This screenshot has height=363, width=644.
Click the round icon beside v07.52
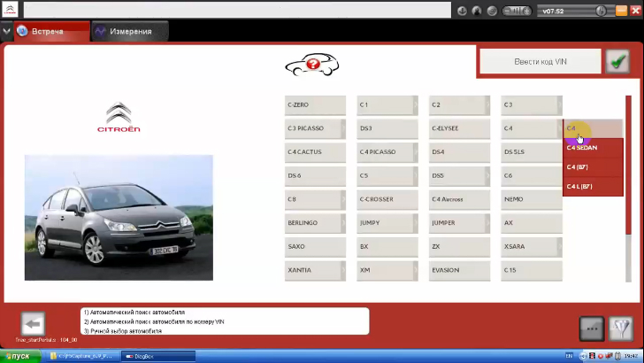click(x=601, y=12)
